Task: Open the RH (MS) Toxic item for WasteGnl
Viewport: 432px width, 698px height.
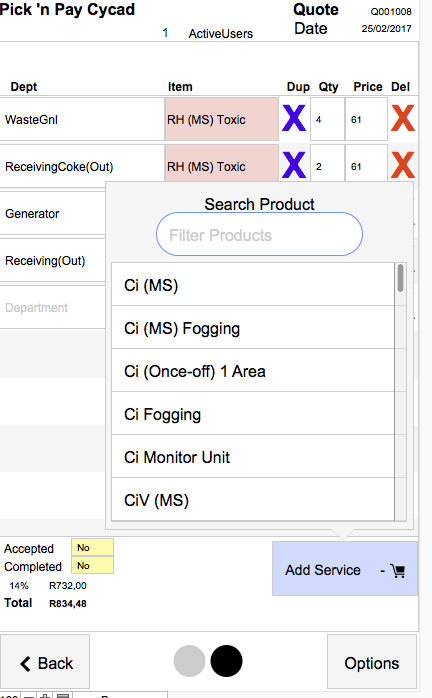Action: [222, 119]
